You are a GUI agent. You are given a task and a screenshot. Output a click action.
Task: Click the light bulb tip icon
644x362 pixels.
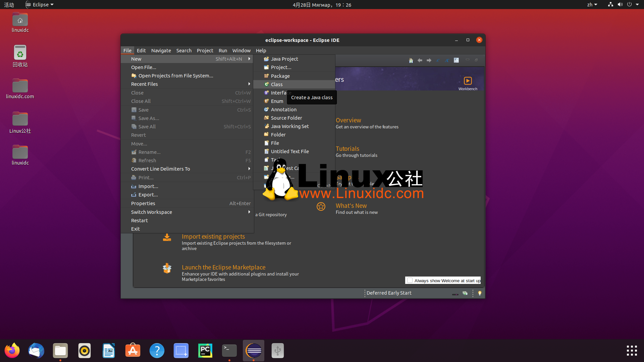click(480, 293)
